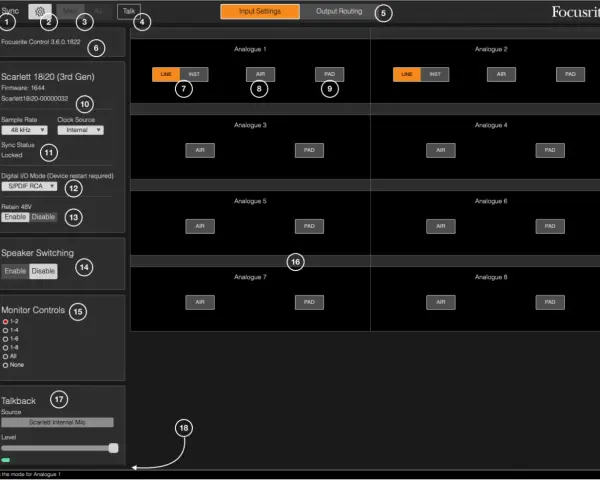The image size is (600, 480).
Task: Activate the Talk button
Action: (129, 11)
